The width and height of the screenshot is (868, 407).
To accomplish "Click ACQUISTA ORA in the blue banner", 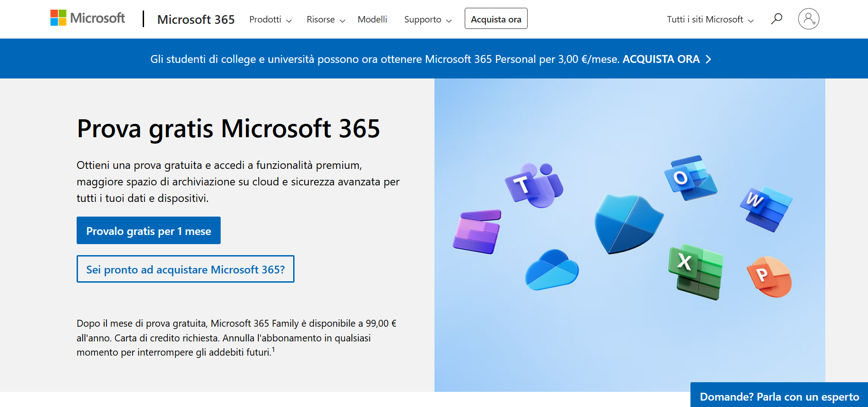I will pyautogui.click(x=661, y=59).
